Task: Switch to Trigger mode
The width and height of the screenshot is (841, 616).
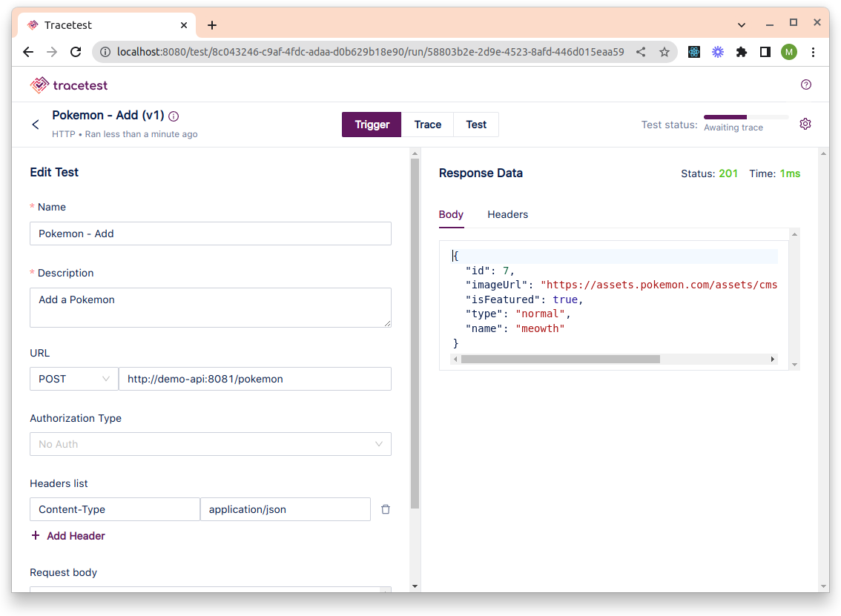Action: click(372, 125)
